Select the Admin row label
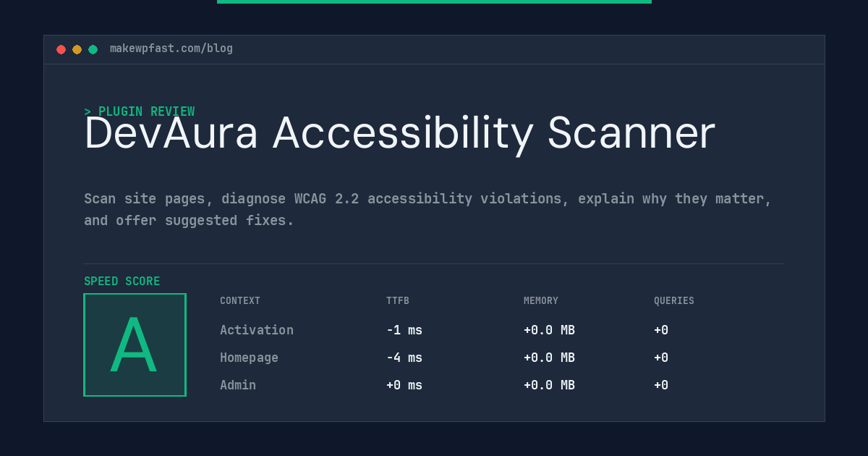Screen dimensions: 868x456 (x=238, y=385)
